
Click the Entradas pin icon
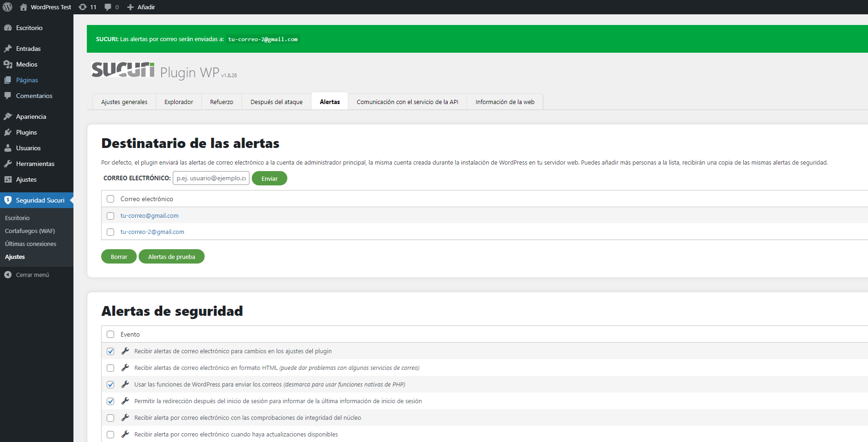[8, 49]
